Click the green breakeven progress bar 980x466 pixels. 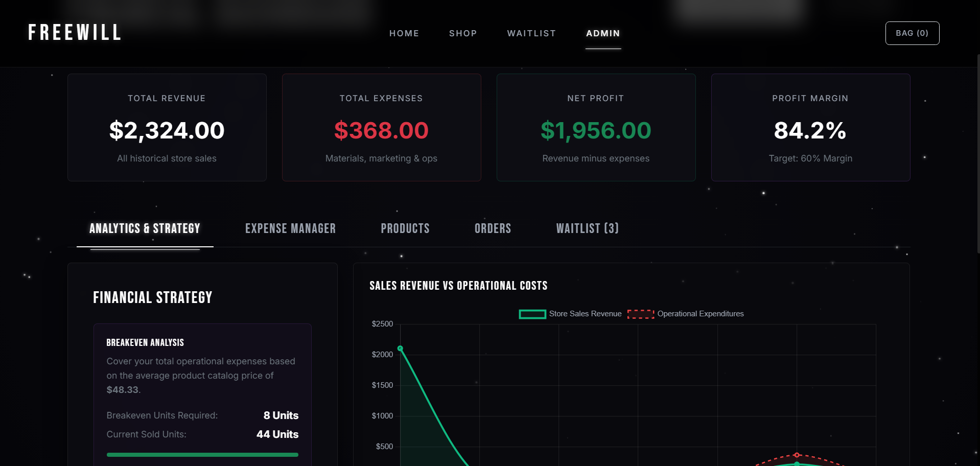202,455
